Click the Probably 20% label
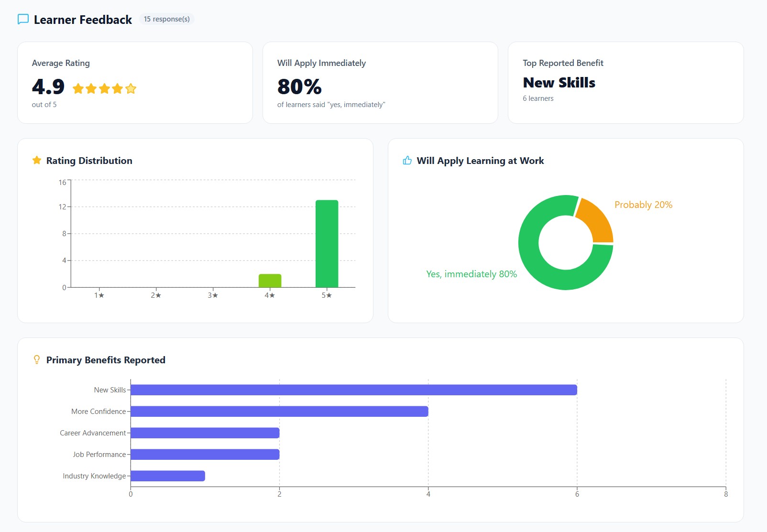This screenshot has width=767, height=532. coord(644,205)
